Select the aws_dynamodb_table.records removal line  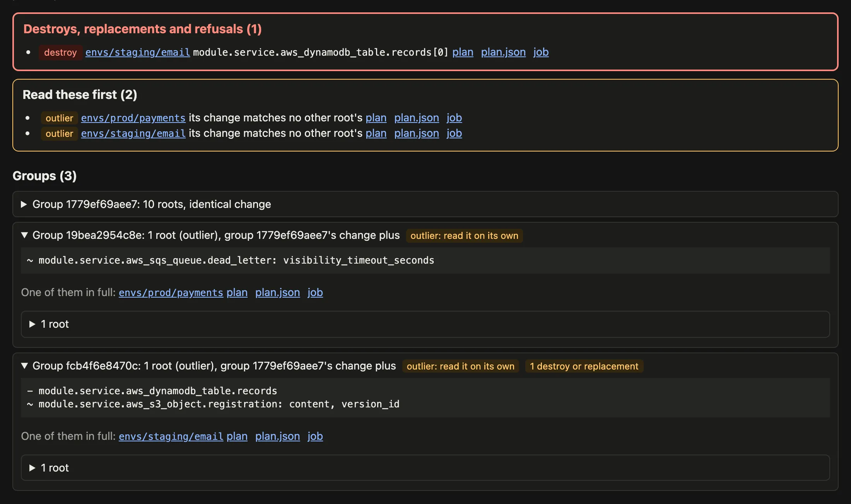(152, 391)
